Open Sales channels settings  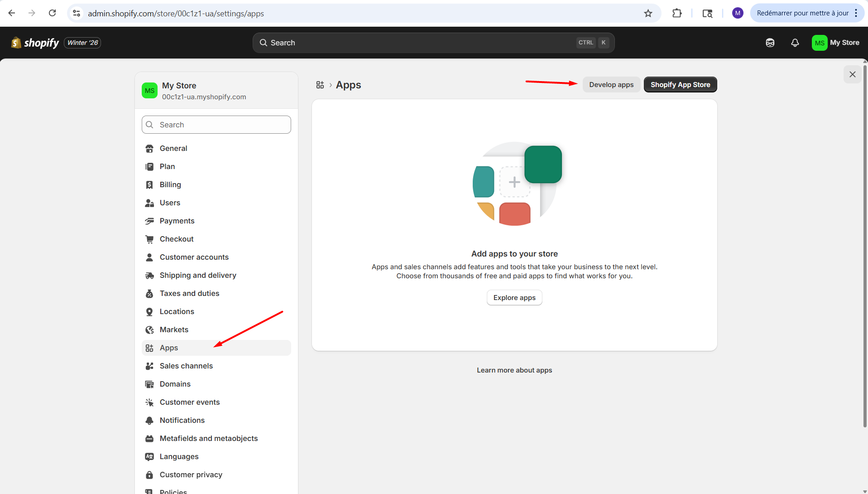point(186,366)
